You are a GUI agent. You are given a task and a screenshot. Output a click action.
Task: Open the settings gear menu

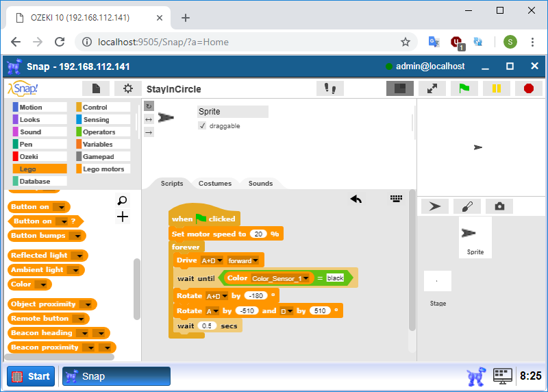[128, 88]
